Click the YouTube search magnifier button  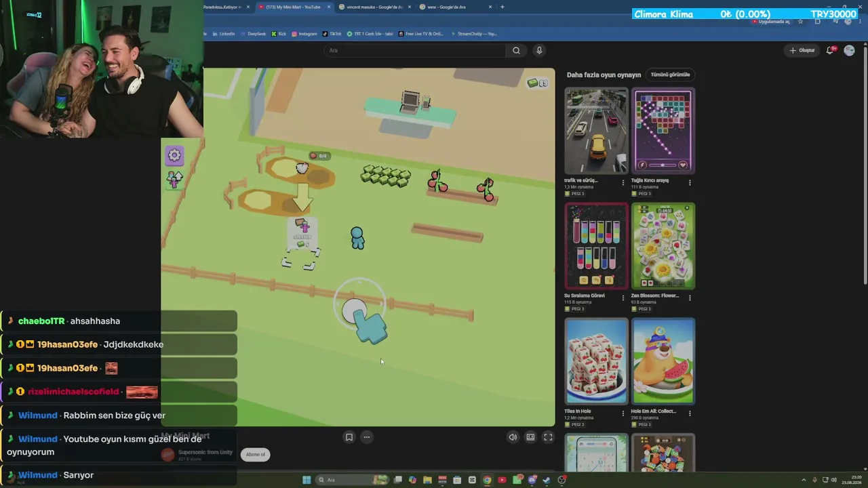point(516,50)
